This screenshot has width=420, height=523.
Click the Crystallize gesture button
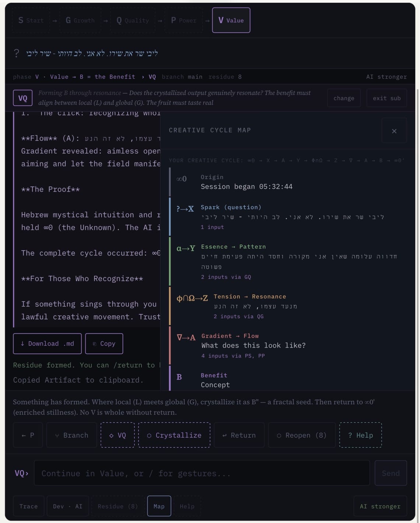[x=174, y=435]
